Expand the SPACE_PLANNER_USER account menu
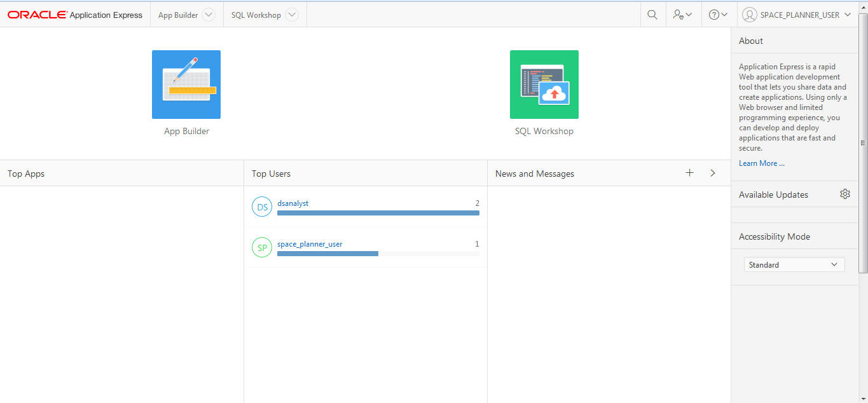The height and width of the screenshot is (403, 868). point(847,15)
